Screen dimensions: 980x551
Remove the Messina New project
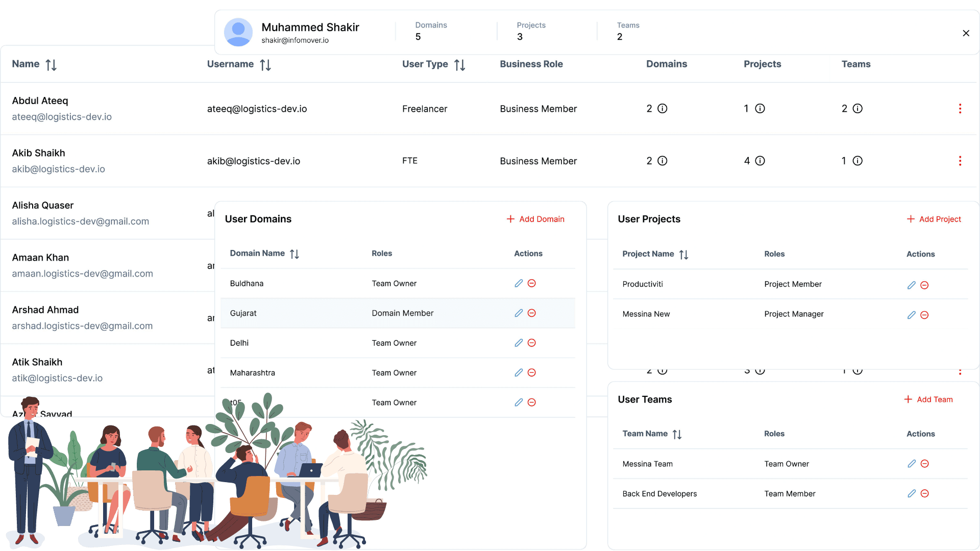924,315
